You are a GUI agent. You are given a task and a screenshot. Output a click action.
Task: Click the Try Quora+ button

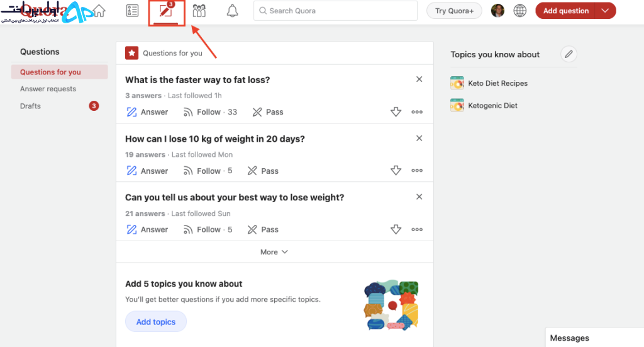(x=454, y=11)
